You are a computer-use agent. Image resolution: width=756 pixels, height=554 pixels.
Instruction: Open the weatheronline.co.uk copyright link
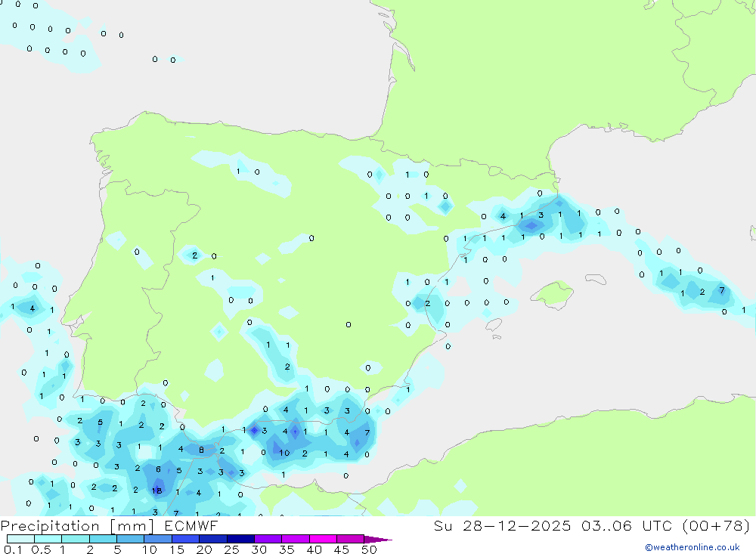click(692, 547)
